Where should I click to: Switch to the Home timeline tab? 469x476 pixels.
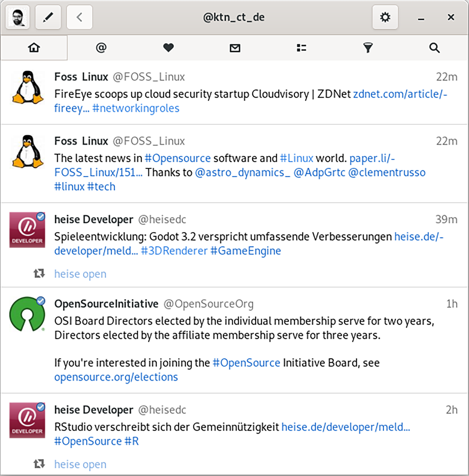(34, 48)
